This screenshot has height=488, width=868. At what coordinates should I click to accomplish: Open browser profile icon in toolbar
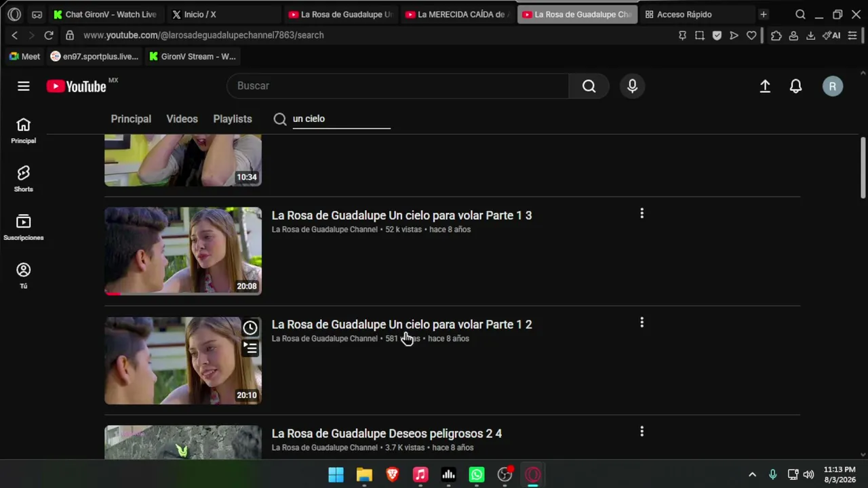point(793,35)
